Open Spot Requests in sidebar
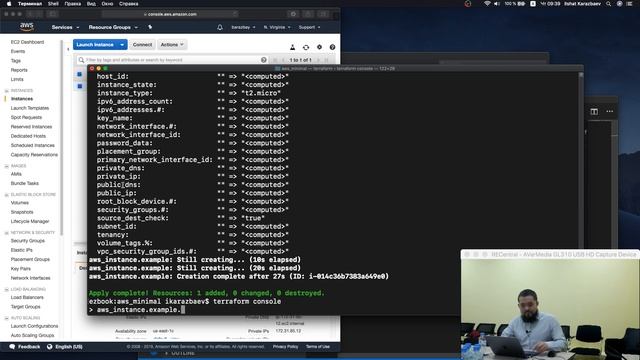The height and width of the screenshot is (360, 640). point(26,118)
